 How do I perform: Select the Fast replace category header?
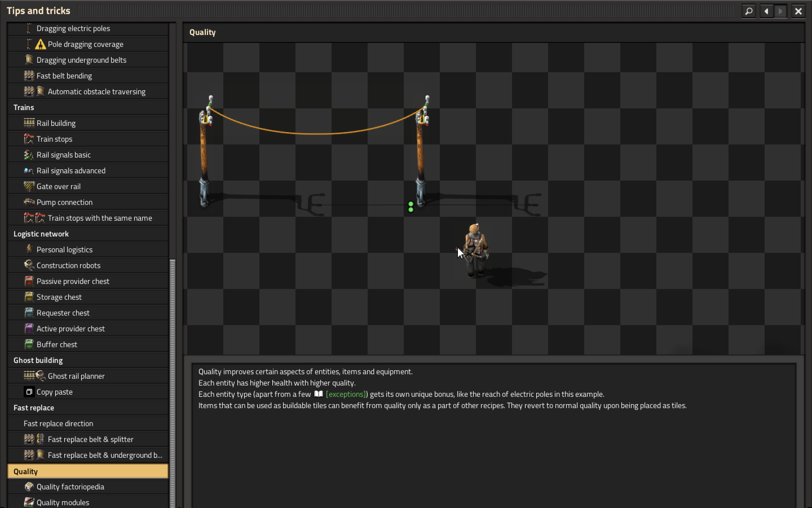[x=88, y=408]
